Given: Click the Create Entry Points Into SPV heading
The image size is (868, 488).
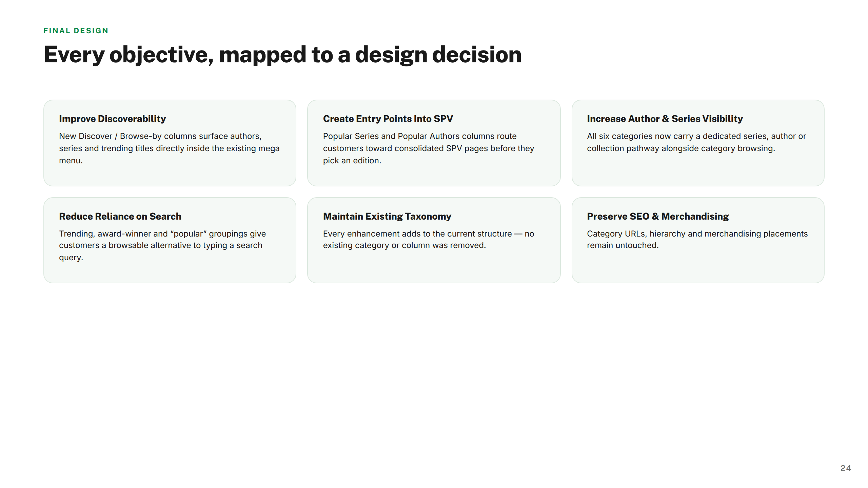Looking at the screenshot, I should 388,119.
